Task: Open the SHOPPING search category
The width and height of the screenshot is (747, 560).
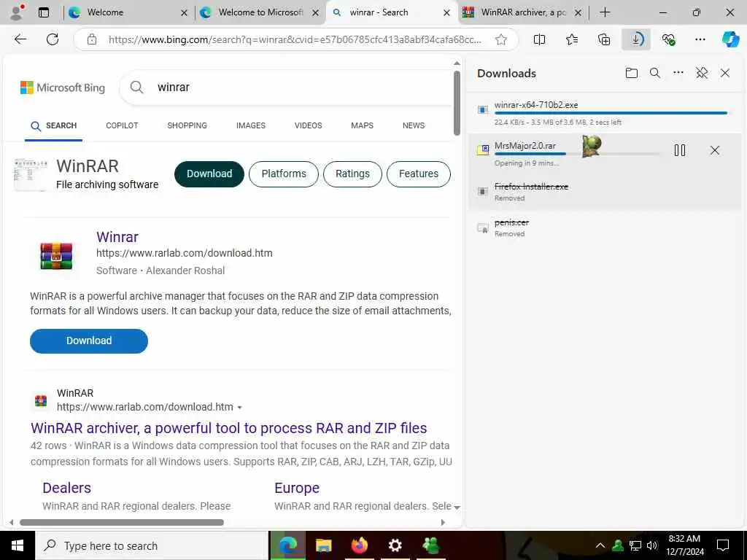Action: 187,125
